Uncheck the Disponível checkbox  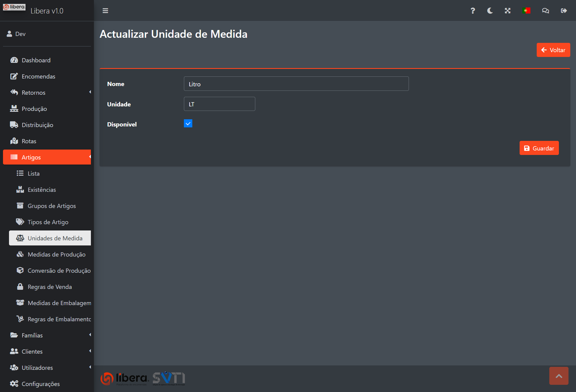188,123
